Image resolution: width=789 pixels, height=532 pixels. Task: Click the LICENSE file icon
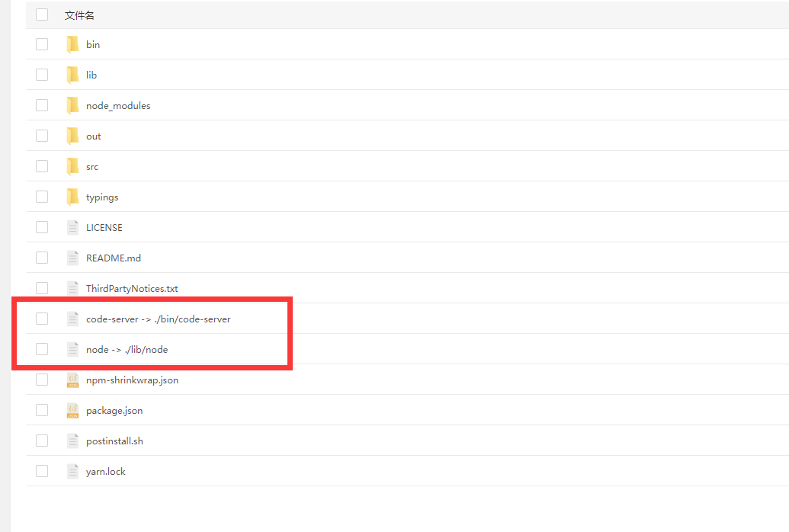[x=72, y=227]
